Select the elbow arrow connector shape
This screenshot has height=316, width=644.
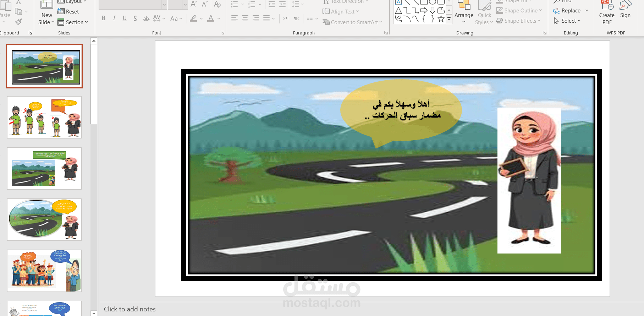click(x=415, y=11)
